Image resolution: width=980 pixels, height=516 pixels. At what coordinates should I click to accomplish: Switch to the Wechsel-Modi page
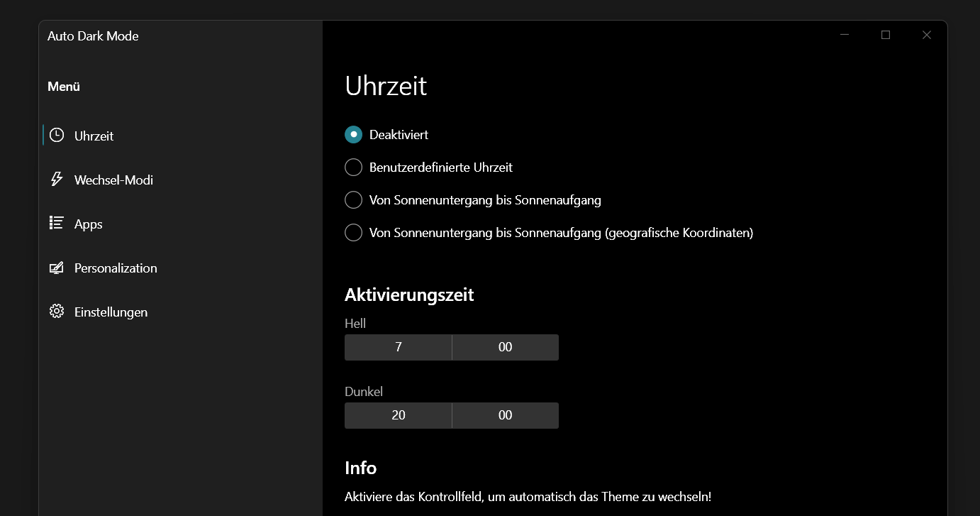coord(181,180)
